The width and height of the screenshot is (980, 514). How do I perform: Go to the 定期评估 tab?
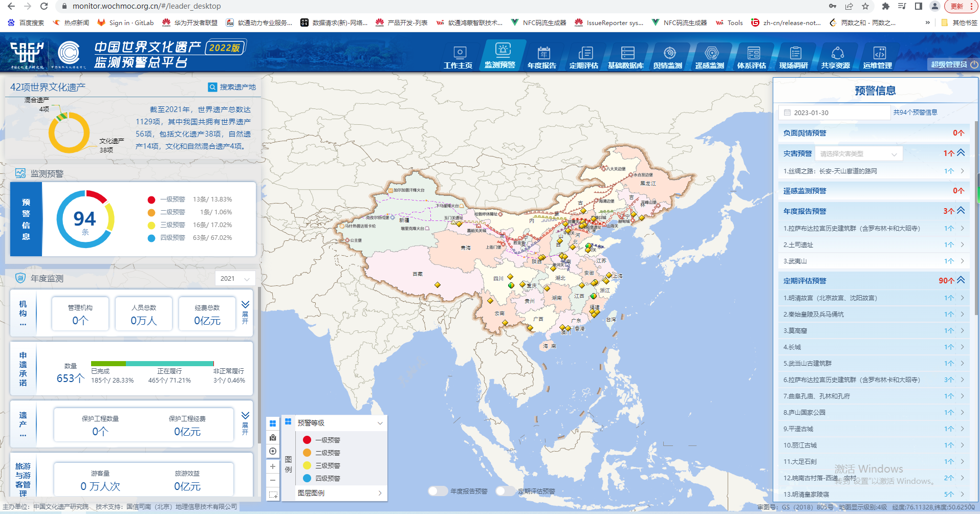tap(584, 57)
